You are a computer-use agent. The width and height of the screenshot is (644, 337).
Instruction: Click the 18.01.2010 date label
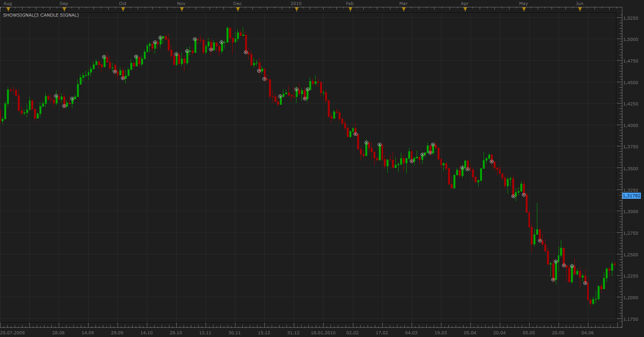tap(323, 333)
